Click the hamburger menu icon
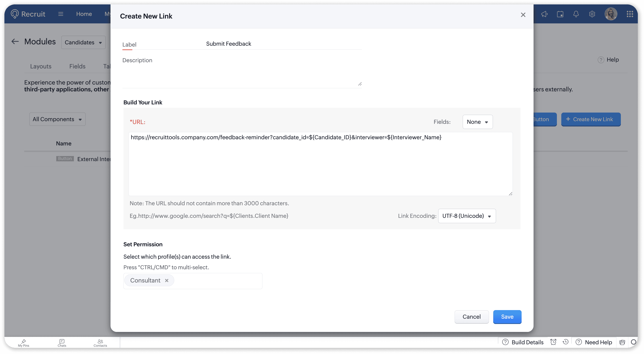This screenshot has height=354, width=644. (60, 14)
